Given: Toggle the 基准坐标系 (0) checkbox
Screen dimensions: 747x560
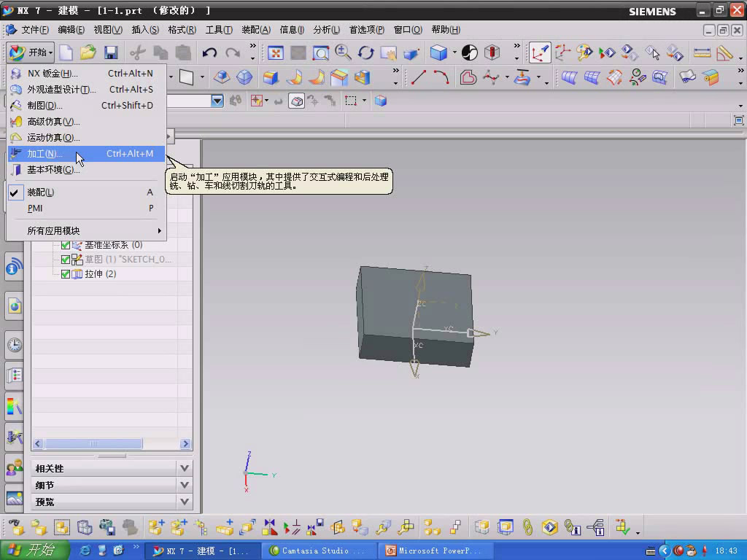Looking at the screenshot, I should (x=66, y=245).
